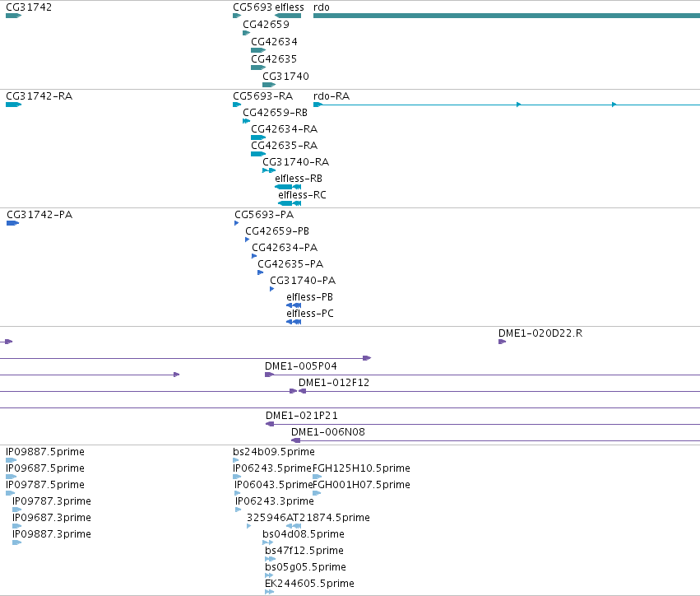Click the CG42634-PA protein label
This screenshot has height=596, width=700.
click(x=285, y=248)
